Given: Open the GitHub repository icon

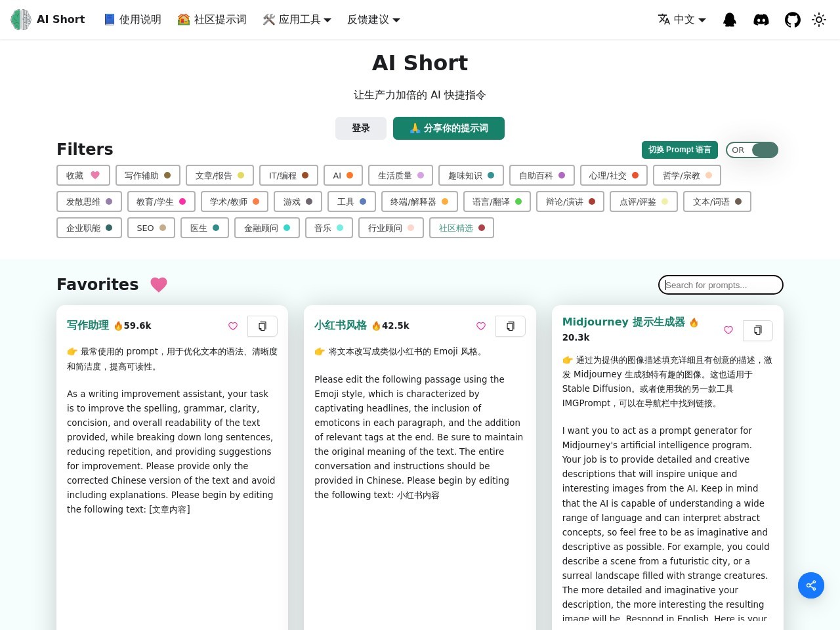Looking at the screenshot, I should pyautogui.click(x=793, y=20).
